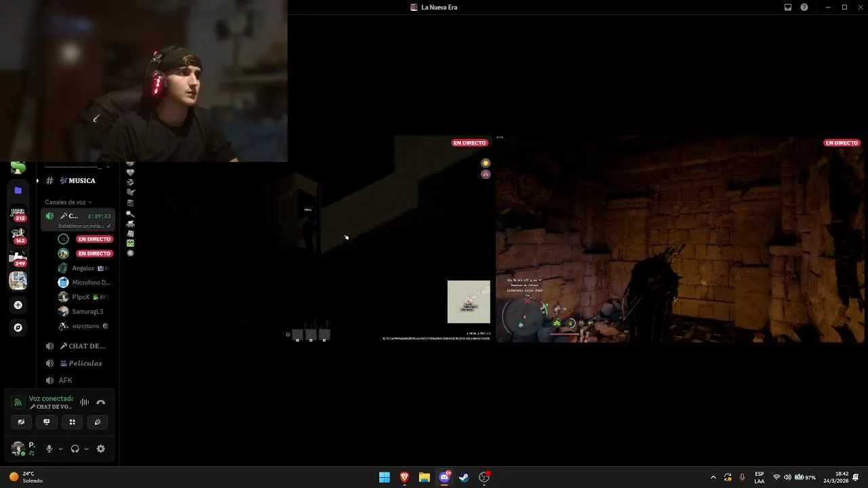This screenshot has width=868, height=488.
Task: Open Steam from the taskbar
Action: (x=464, y=477)
